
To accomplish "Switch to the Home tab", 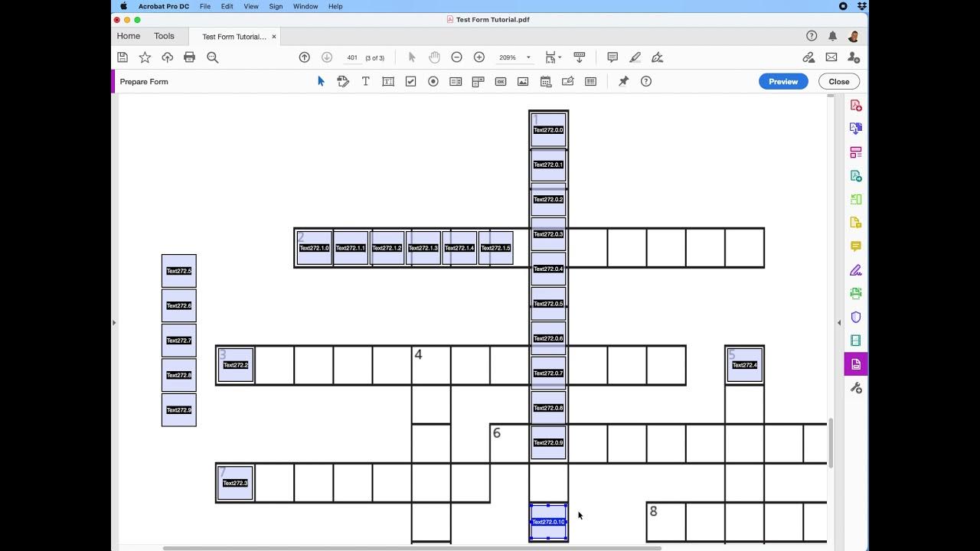I will coord(129,36).
